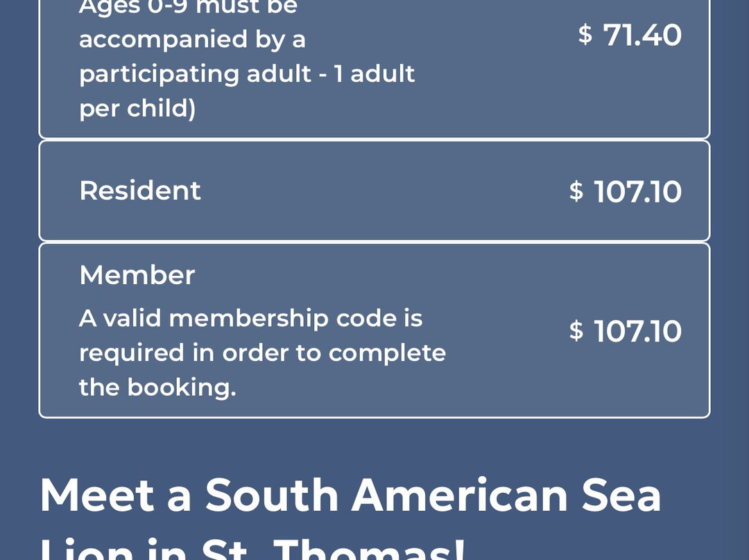Click the dollar sign beside Member price
The width and height of the screenshot is (749, 560).
tap(576, 331)
